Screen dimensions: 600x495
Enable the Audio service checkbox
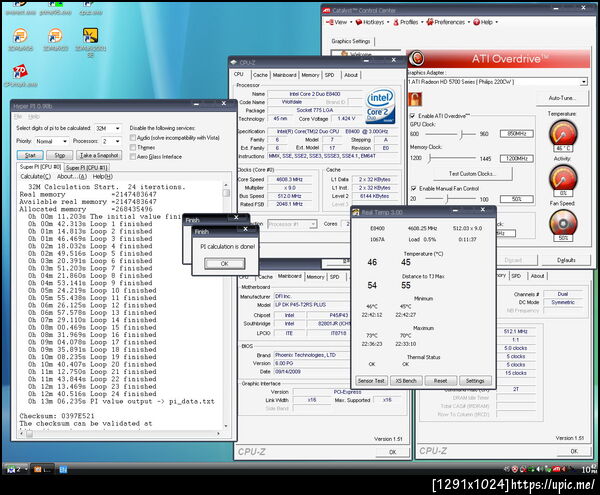(x=135, y=136)
